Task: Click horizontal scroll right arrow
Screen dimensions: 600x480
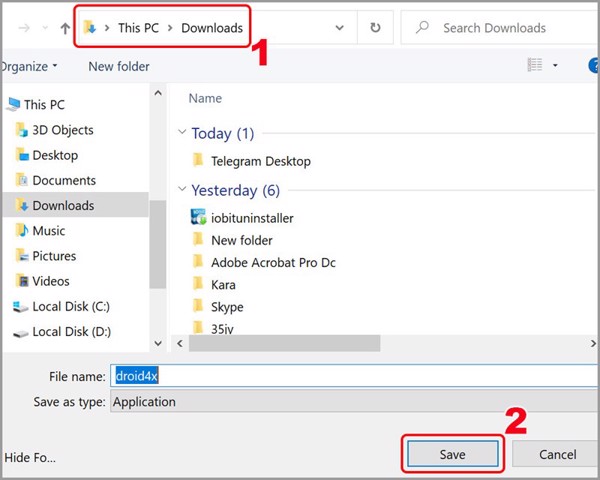Action: pos(593,343)
